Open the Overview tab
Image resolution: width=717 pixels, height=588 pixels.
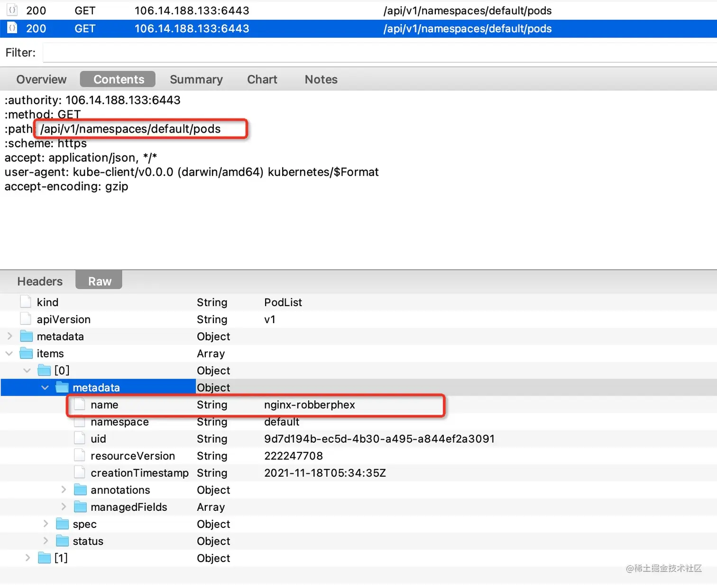[x=41, y=79]
